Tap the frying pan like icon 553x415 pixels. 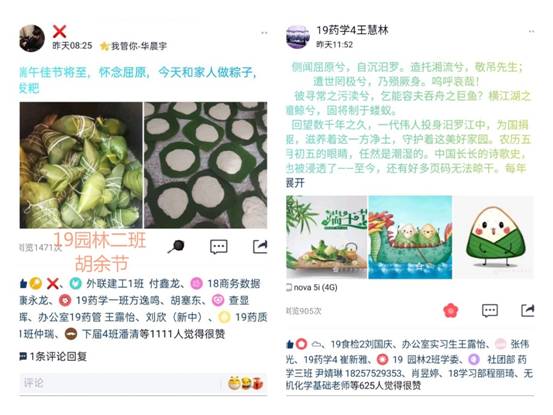176,246
